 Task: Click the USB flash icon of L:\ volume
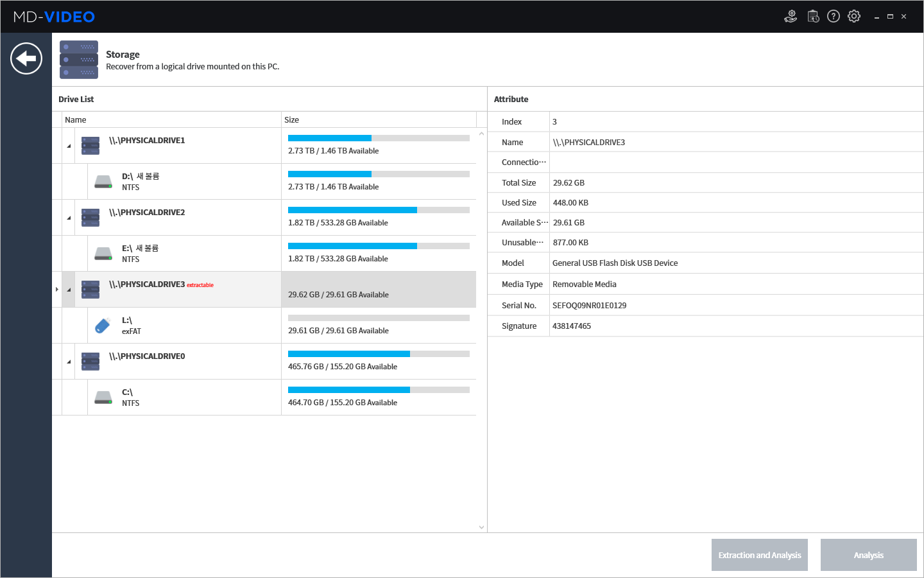(103, 326)
